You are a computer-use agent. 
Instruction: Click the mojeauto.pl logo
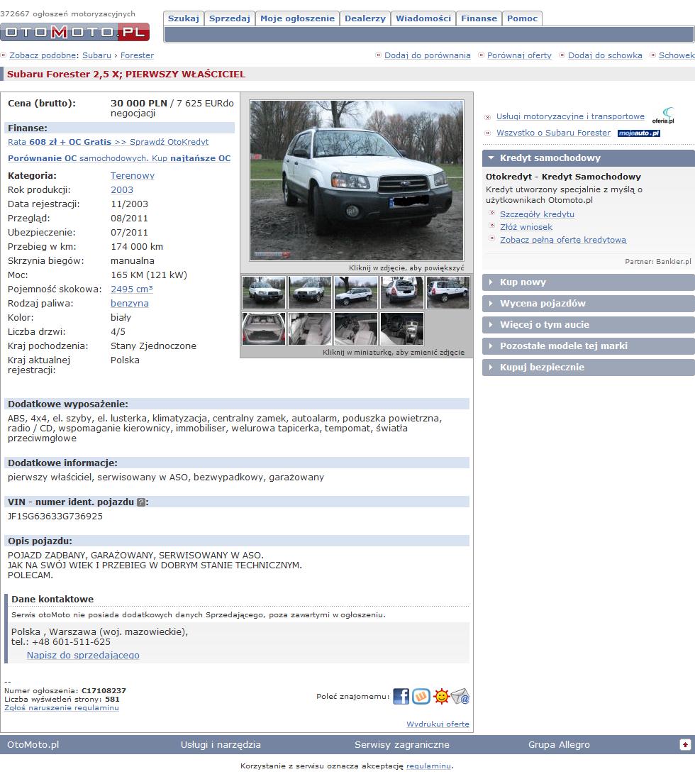coord(639,133)
